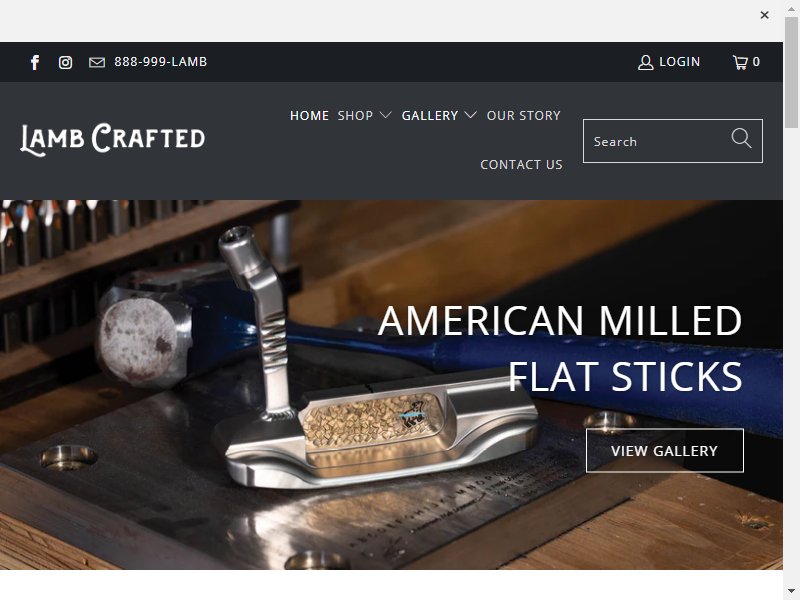The width and height of the screenshot is (800, 600).
Task: Click the Lamb Crafted logo
Action: 113,139
